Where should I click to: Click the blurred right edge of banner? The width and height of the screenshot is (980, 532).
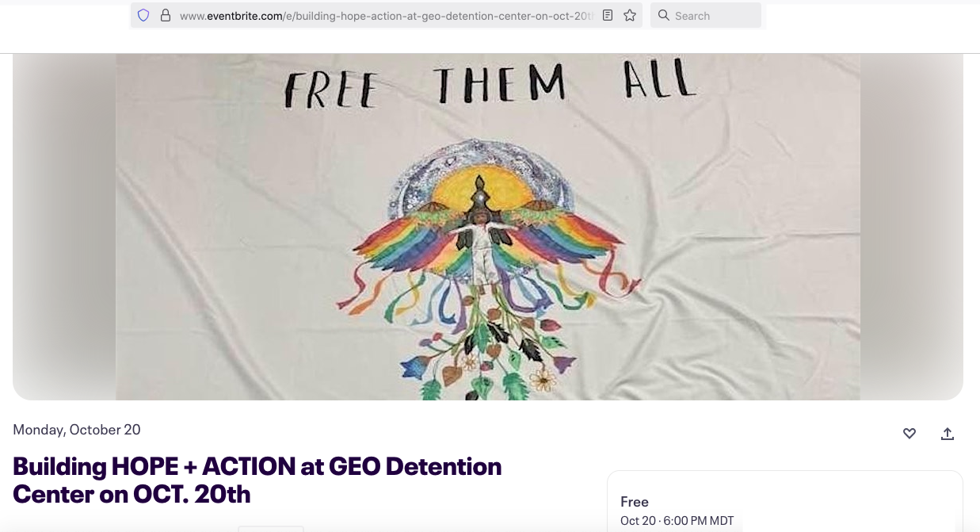coord(912,227)
